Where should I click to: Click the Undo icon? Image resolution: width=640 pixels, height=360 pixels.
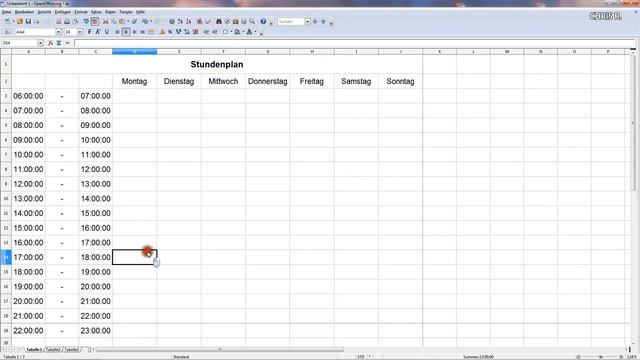[x=145, y=21]
